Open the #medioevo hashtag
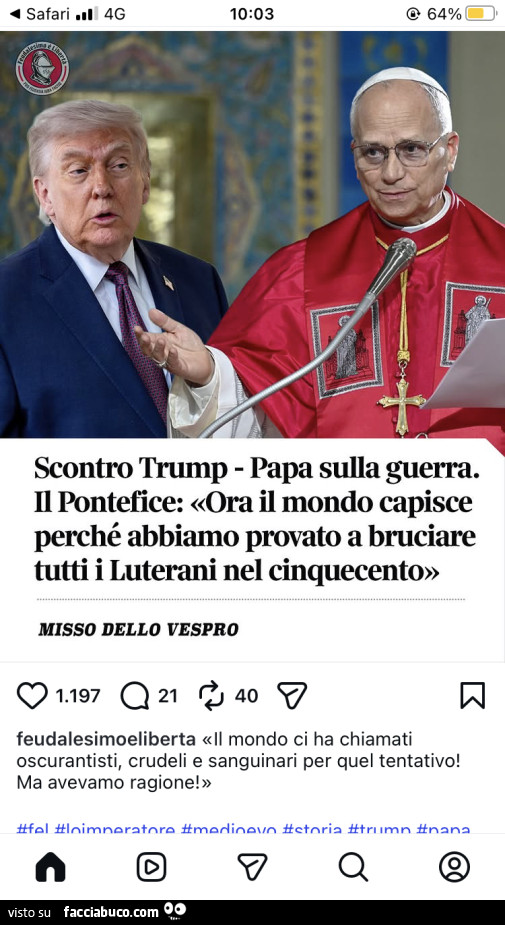The height and width of the screenshot is (925, 505). 229,829
